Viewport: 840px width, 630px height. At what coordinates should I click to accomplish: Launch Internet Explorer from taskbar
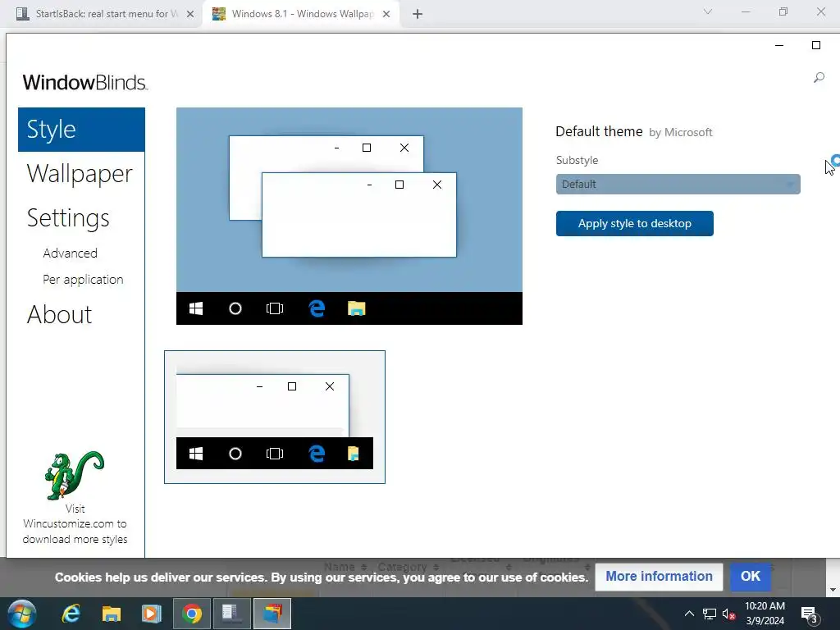click(x=71, y=614)
